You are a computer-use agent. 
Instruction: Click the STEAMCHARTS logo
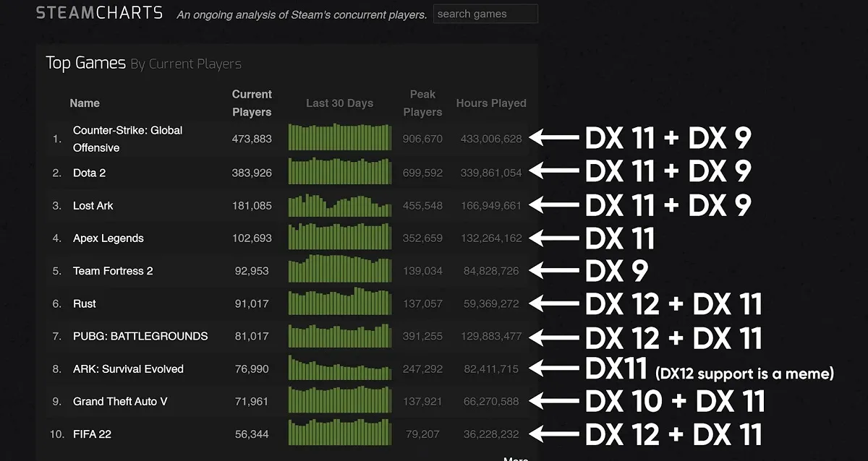pyautogui.click(x=99, y=13)
